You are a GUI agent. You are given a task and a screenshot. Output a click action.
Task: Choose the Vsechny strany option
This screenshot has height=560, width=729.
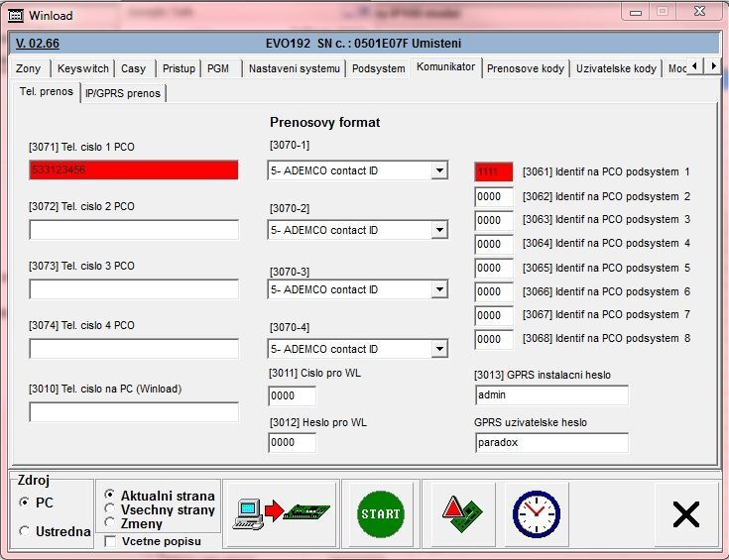click(110, 509)
